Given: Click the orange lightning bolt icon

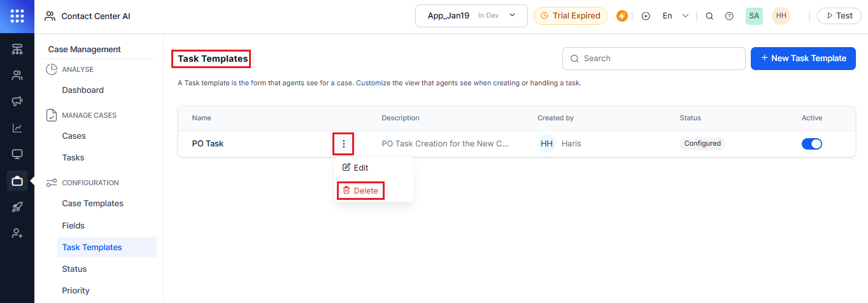Looking at the screenshot, I should [622, 16].
